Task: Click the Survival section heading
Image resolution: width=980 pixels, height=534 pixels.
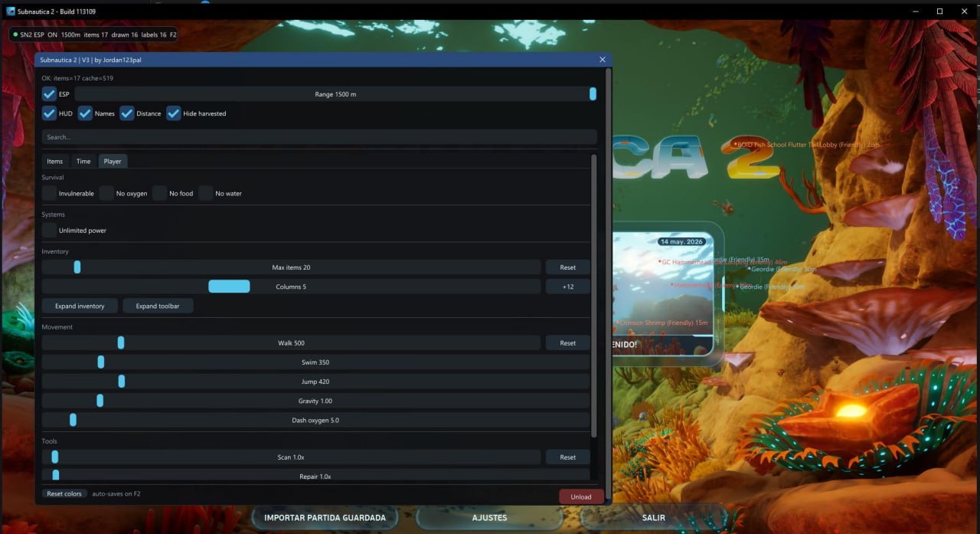Action: point(53,178)
